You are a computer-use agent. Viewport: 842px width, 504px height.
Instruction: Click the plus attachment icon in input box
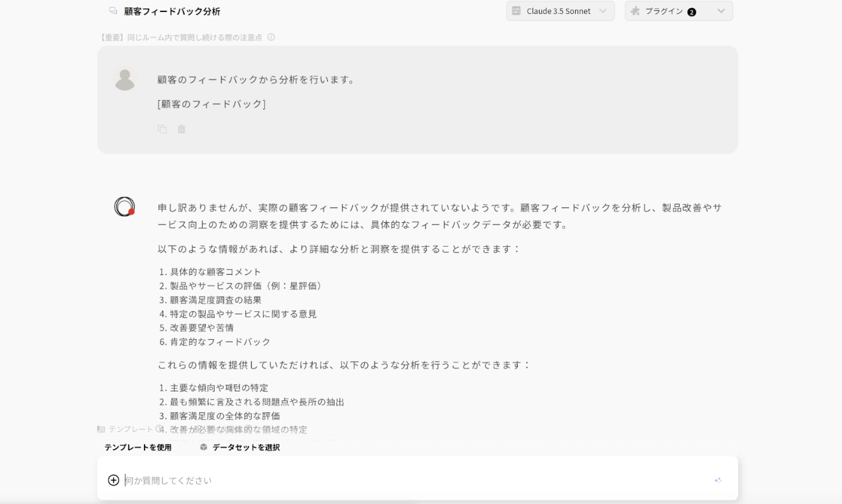[x=113, y=480]
